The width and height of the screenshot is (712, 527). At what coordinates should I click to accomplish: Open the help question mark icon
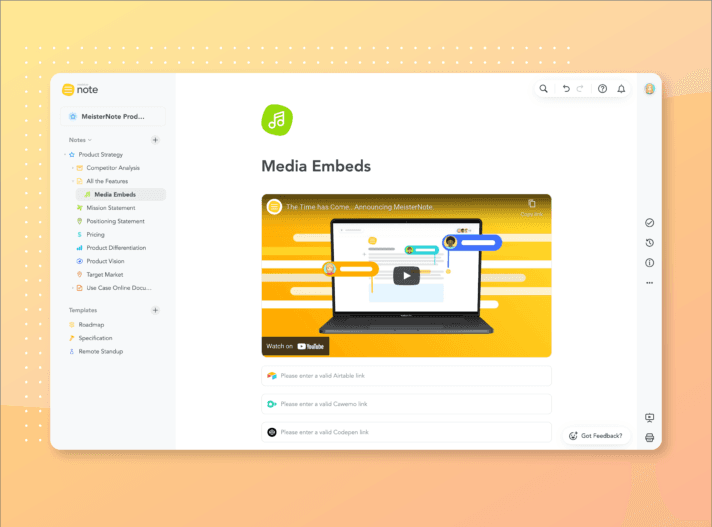[602, 89]
